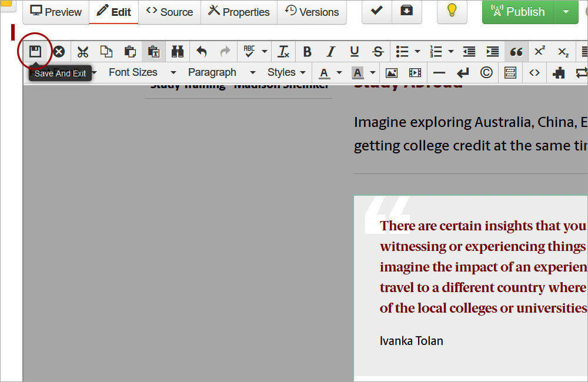588x382 pixels.
Task: Insert an image using the picture icon
Action: click(391, 73)
